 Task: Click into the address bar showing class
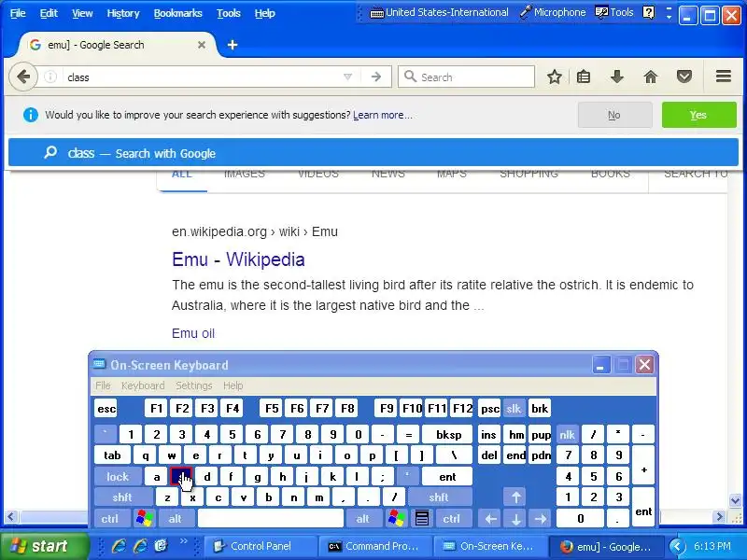tap(203, 77)
